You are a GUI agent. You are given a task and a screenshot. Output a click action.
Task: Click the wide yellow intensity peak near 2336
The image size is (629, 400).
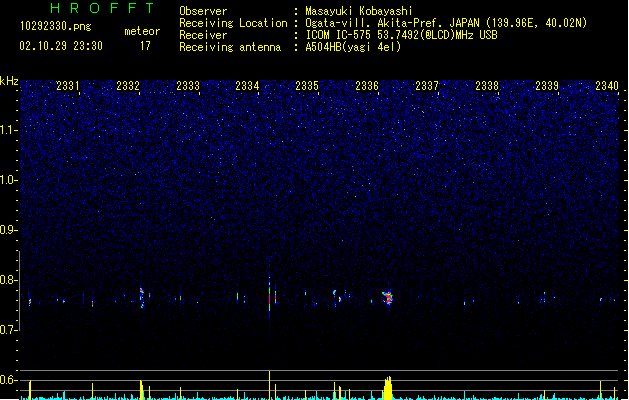coord(388,388)
